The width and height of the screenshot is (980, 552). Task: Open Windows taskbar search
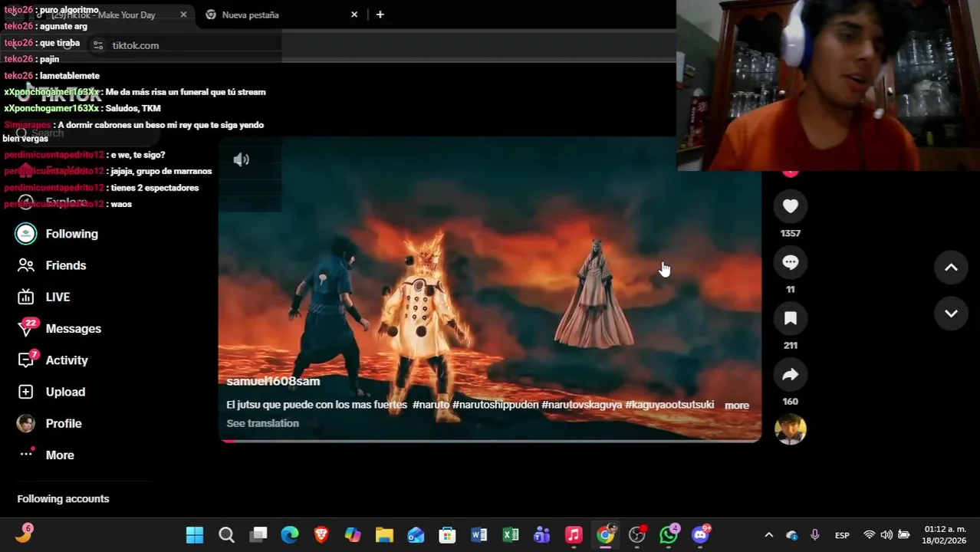pyautogui.click(x=226, y=535)
